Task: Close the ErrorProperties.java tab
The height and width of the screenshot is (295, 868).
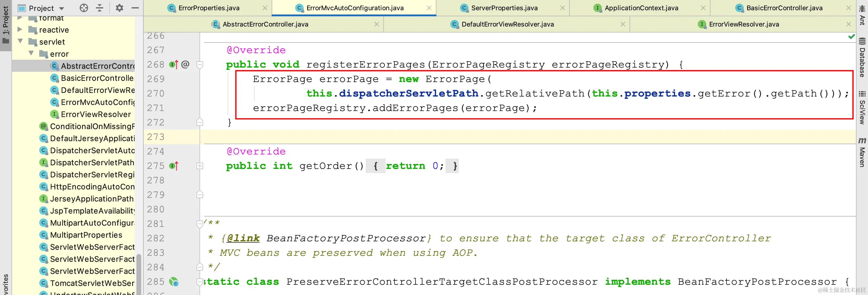Action: click(x=265, y=8)
